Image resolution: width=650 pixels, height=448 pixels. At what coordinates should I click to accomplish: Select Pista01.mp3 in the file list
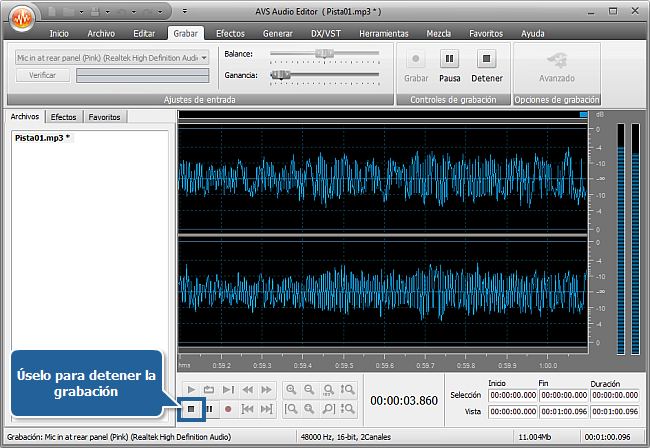(42, 137)
